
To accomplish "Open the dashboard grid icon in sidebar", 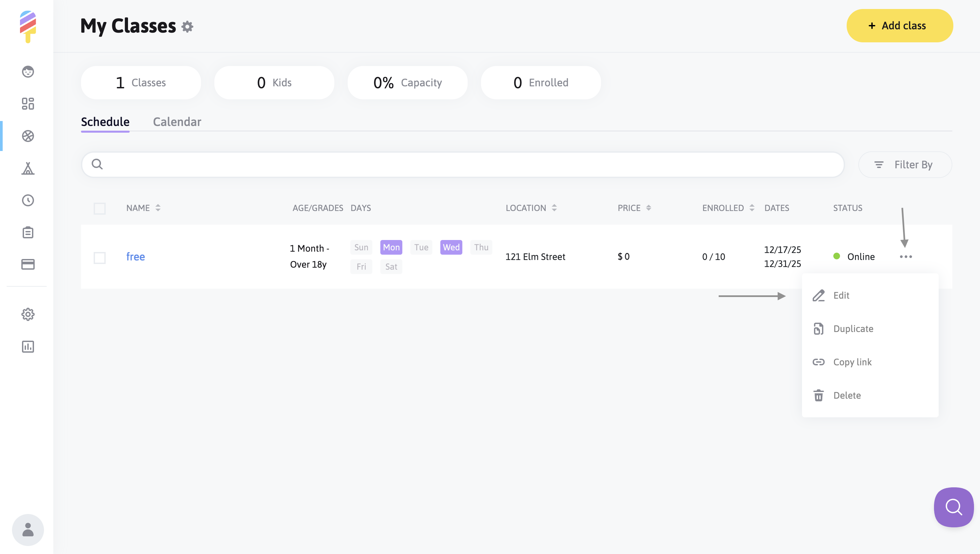I will pos(28,103).
